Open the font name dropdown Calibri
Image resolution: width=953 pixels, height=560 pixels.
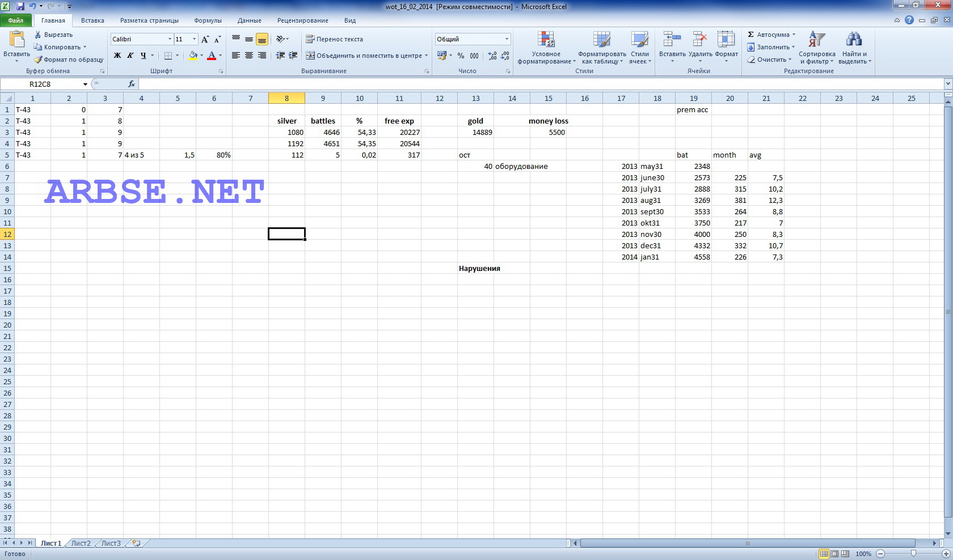[170, 39]
